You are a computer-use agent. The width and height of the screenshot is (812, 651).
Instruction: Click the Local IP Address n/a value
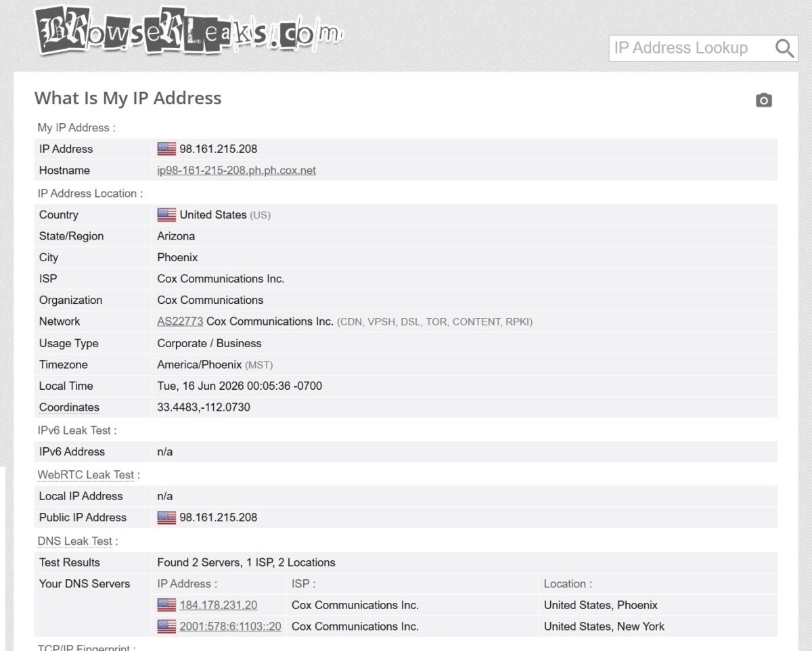click(x=165, y=496)
